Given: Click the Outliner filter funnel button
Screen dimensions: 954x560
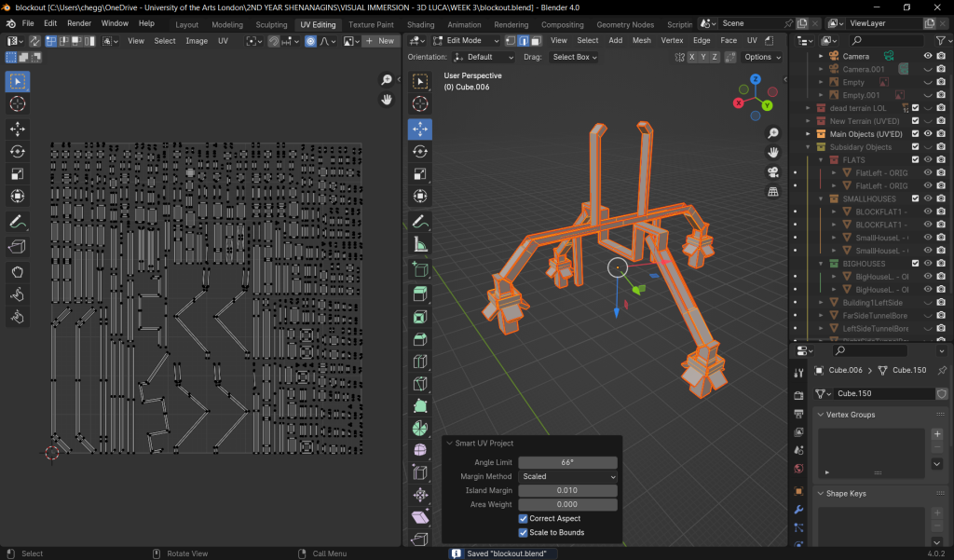Looking at the screenshot, I should (x=942, y=41).
